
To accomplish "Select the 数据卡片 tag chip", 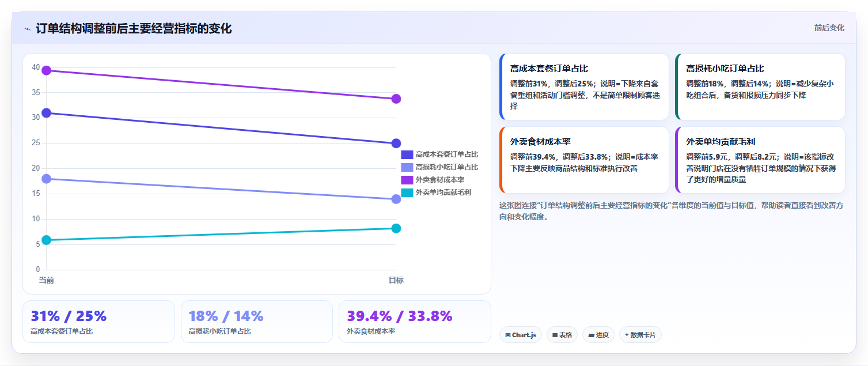I will click(640, 335).
